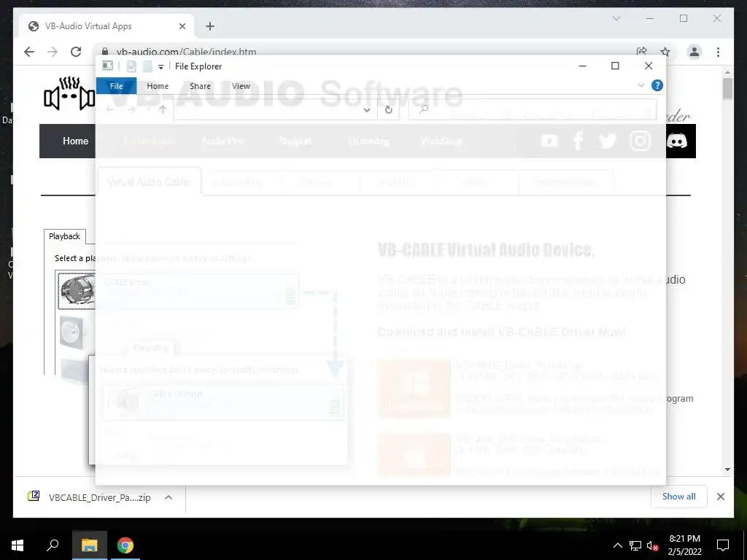The width and height of the screenshot is (747, 560).
Task: Go back in Chrome
Action: tap(29, 52)
